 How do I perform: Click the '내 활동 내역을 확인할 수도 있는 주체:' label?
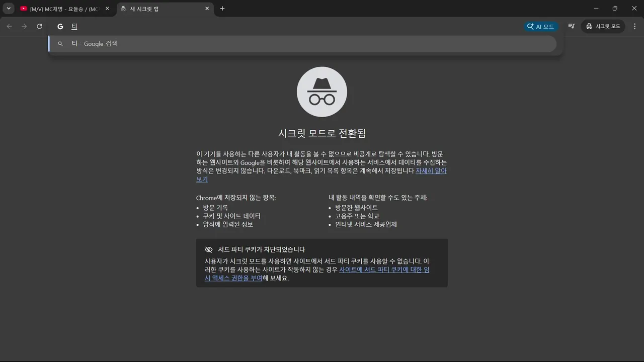378,198
